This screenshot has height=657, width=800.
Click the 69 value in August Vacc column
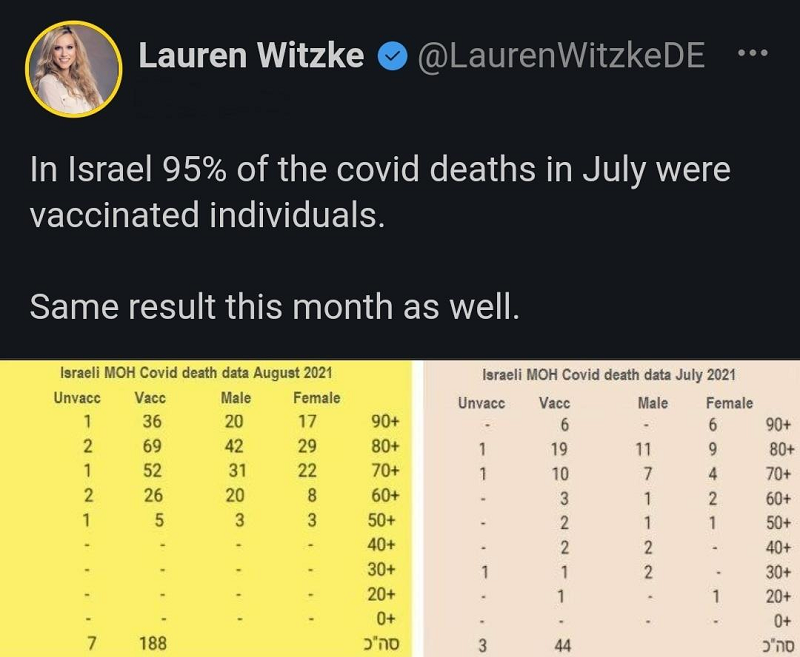(x=152, y=446)
